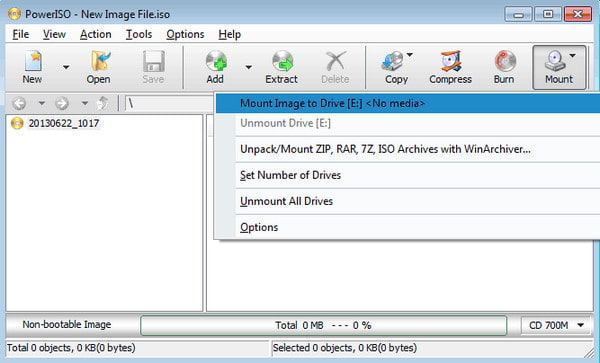Image resolution: width=600 pixels, height=363 pixels.
Task: Click the disc icon beside 20130622_1017
Action: point(17,123)
